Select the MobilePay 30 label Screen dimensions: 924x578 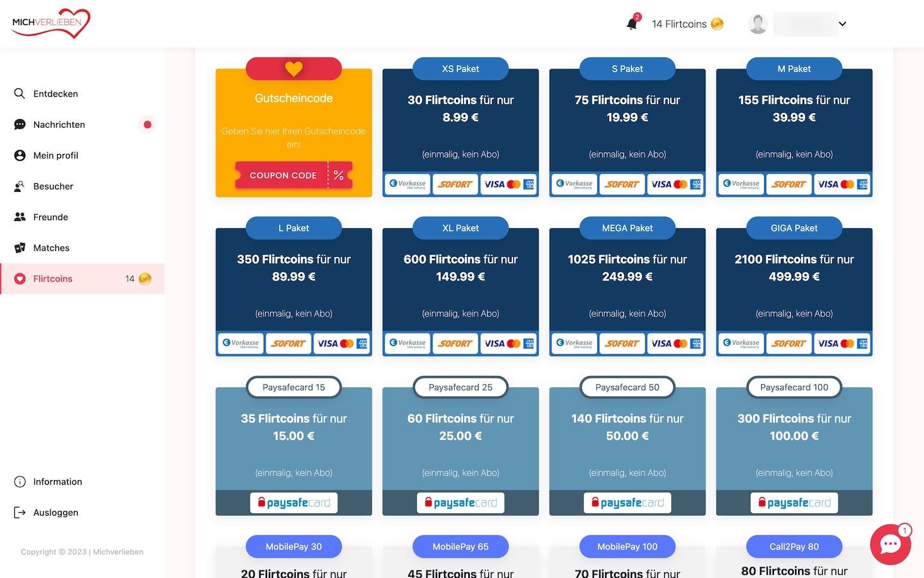click(294, 547)
